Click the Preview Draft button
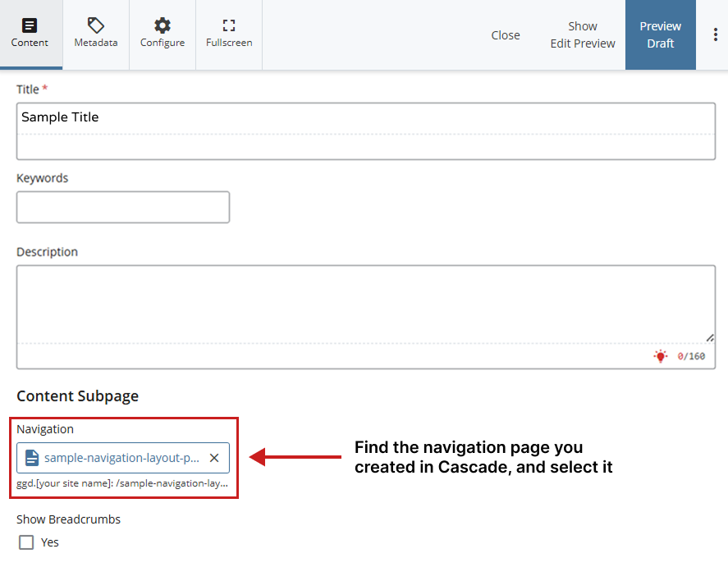The width and height of the screenshot is (728, 567). pyautogui.click(x=660, y=34)
